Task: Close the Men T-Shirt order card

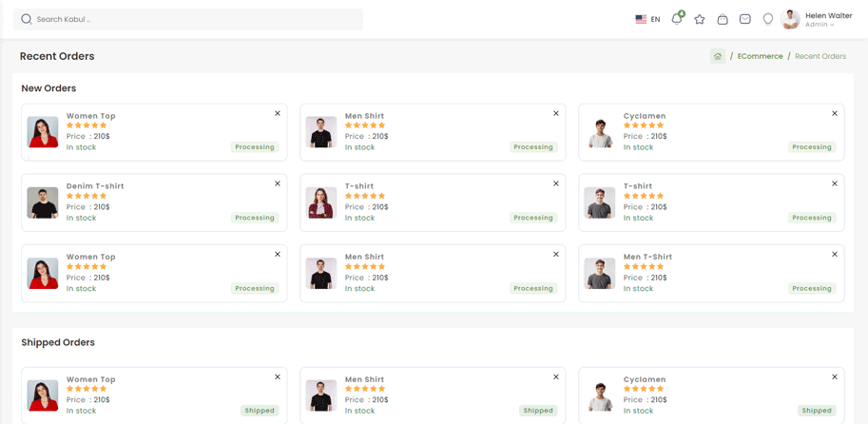Action: [835, 254]
